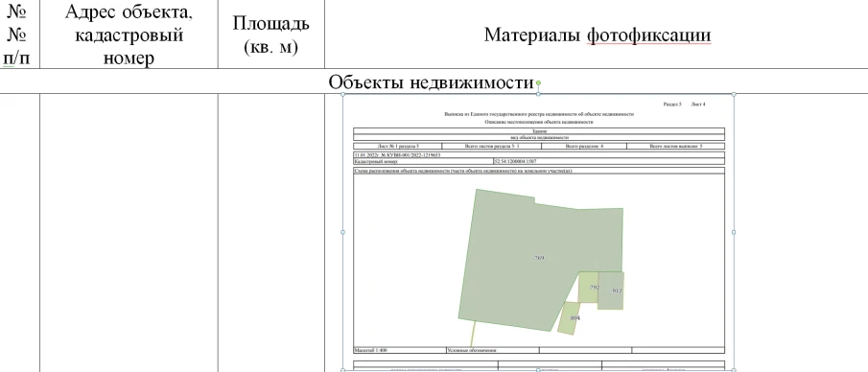Click the 'Площадь (кв. м)' header cell
Image resolution: width=868 pixels, height=372 pixels.
pyautogui.click(x=271, y=35)
